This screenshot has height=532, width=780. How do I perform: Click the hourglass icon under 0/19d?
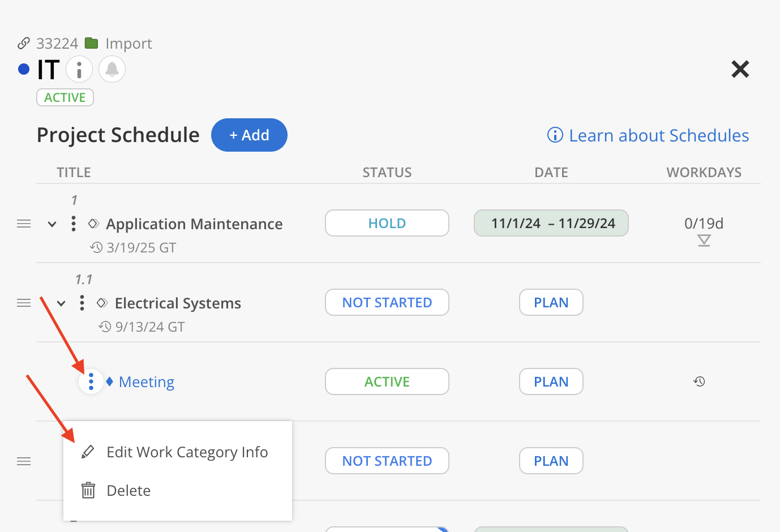[704, 241]
